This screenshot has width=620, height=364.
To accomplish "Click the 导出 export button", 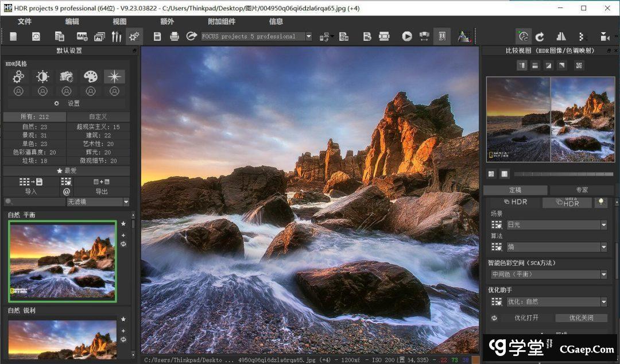I will tap(101, 191).
